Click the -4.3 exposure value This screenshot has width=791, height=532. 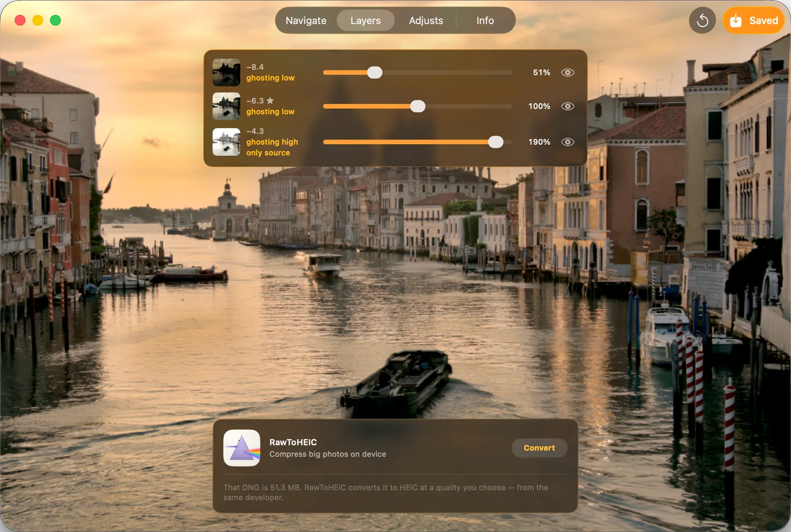point(255,131)
